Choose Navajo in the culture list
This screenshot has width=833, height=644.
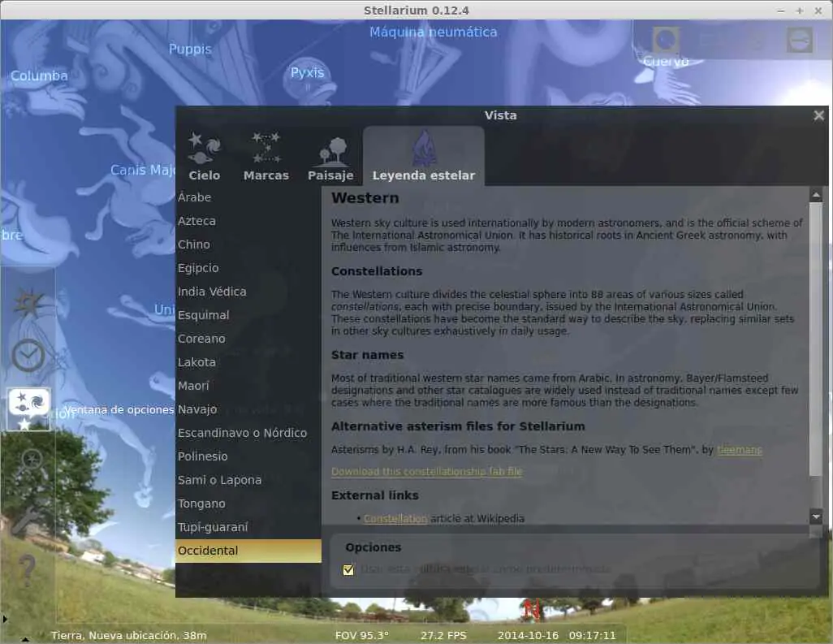pos(248,409)
